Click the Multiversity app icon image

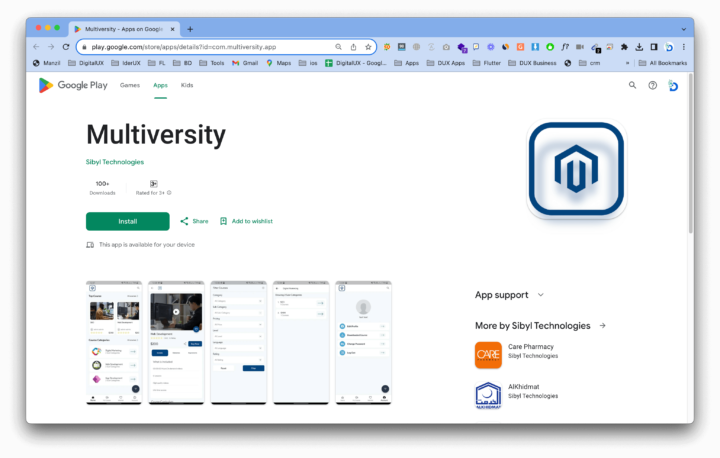pyautogui.click(x=576, y=169)
